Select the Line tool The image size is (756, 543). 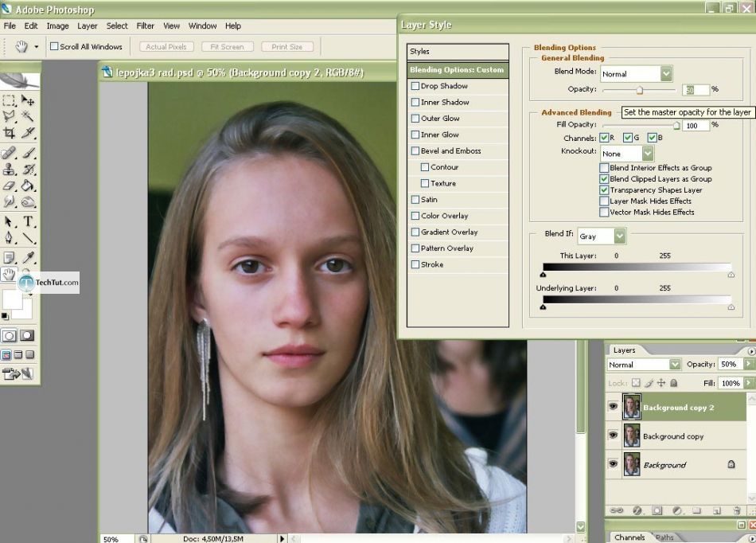(x=28, y=238)
